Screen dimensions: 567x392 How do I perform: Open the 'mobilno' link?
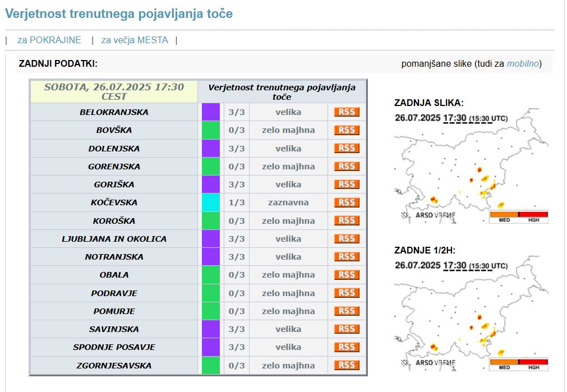(523, 64)
